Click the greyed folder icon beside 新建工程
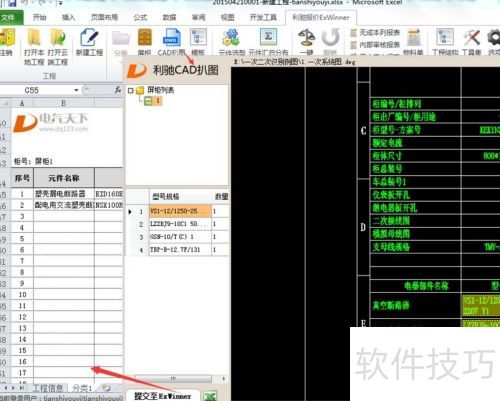Viewport: 500px width, 401px height. tap(121, 38)
